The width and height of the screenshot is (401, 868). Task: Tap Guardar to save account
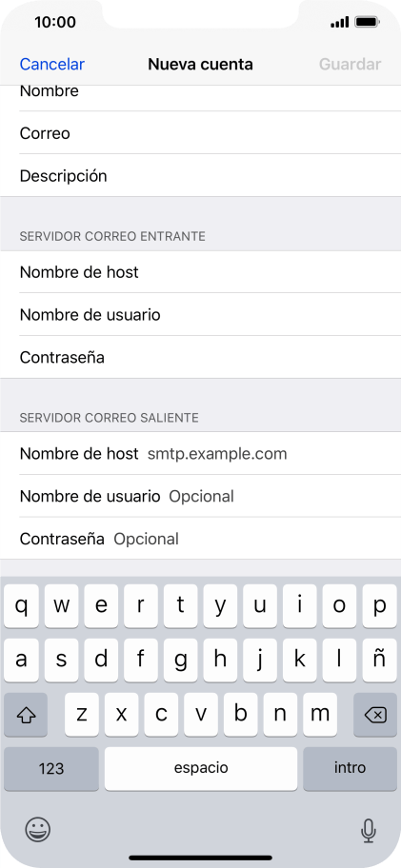click(351, 64)
